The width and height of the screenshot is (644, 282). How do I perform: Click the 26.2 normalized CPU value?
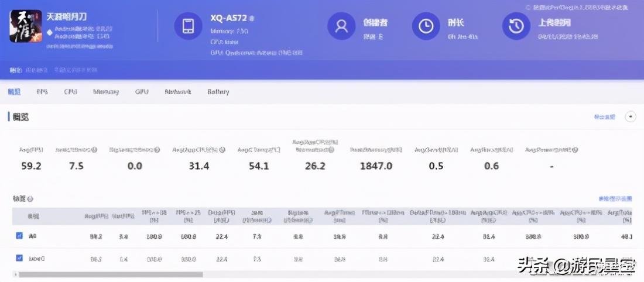coord(315,166)
